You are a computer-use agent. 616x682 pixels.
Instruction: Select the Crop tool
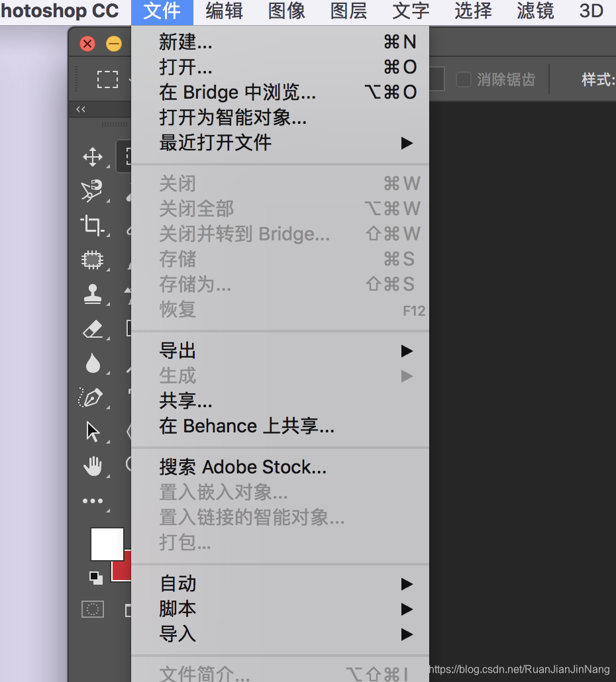92,225
